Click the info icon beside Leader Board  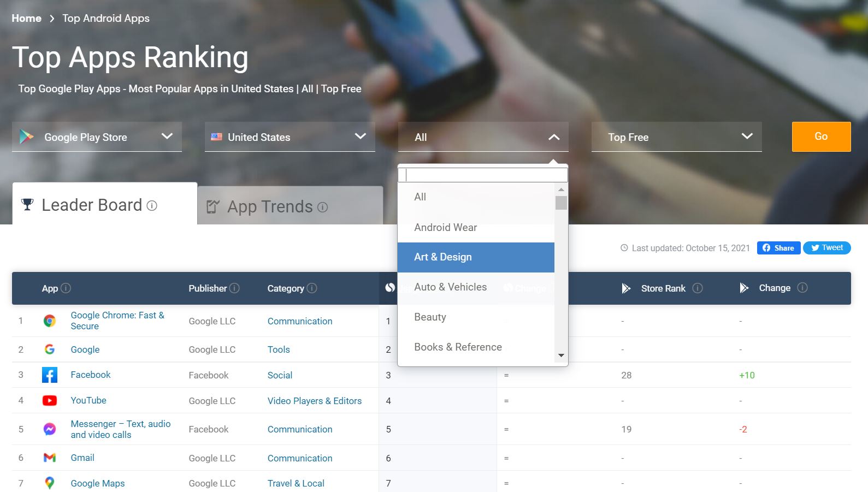click(152, 206)
